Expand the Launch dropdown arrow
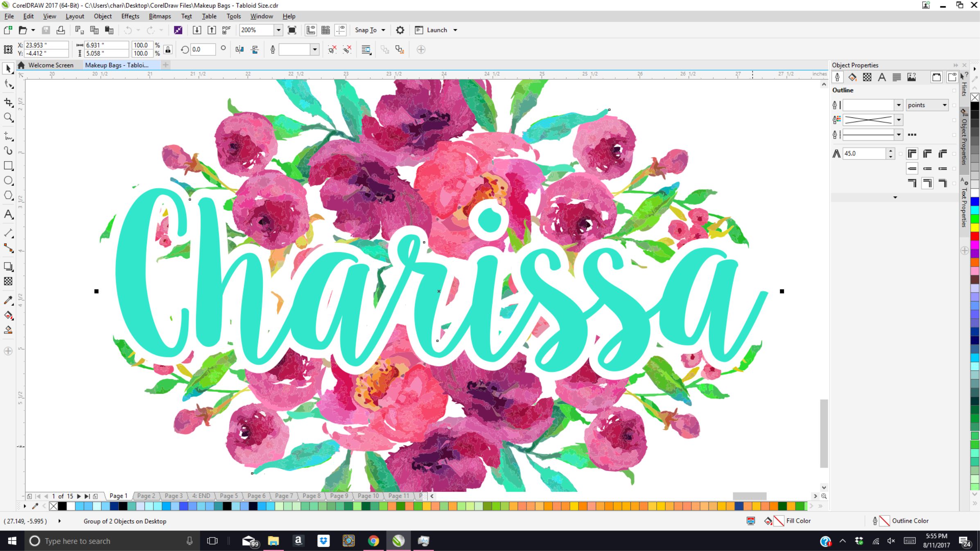 click(455, 30)
